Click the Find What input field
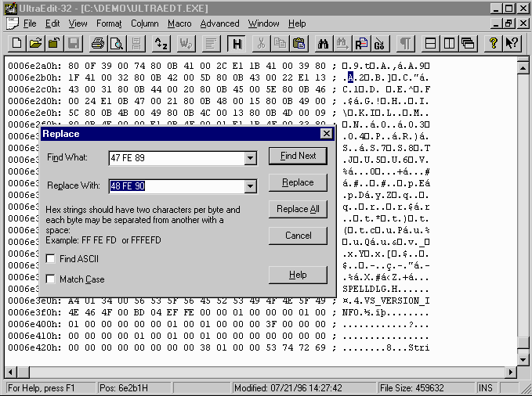The width and height of the screenshot is (532, 396). (x=177, y=158)
